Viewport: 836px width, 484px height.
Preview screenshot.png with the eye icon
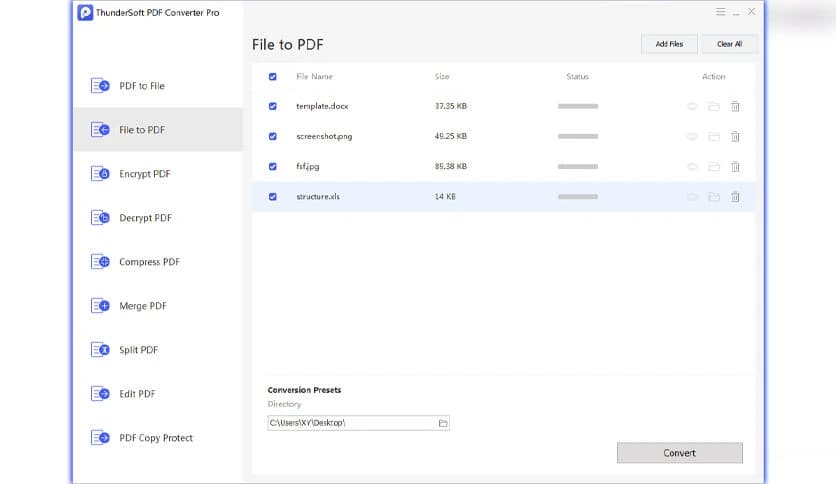pos(692,136)
